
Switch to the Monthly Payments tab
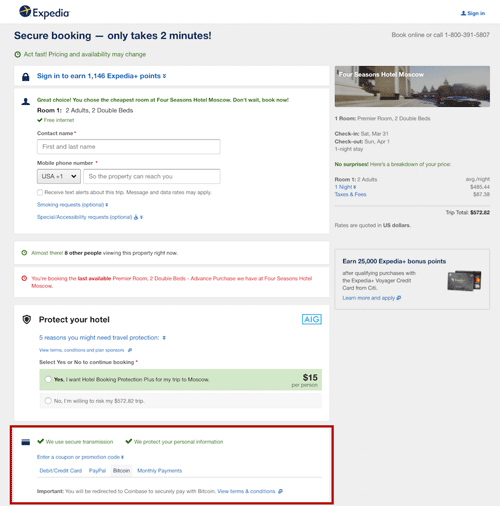click(x=160, y=471)
